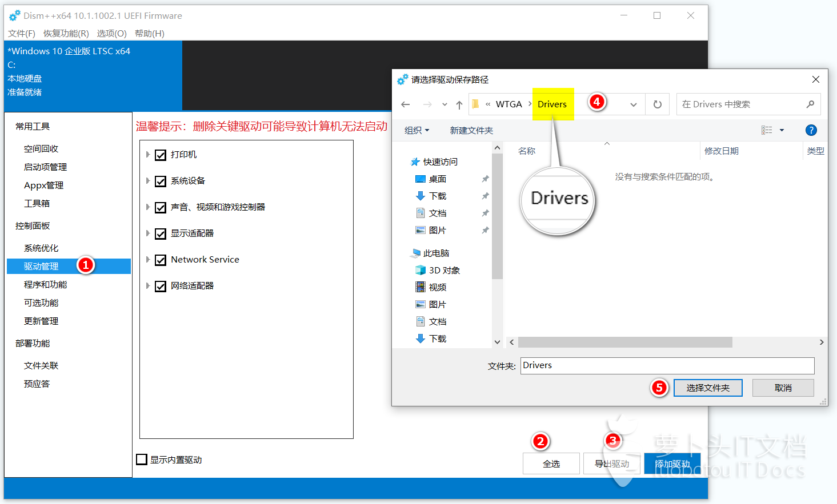837x504 pixels.
Task: Click the 选择文件夹 button
Action: click(x=707, y=388)
